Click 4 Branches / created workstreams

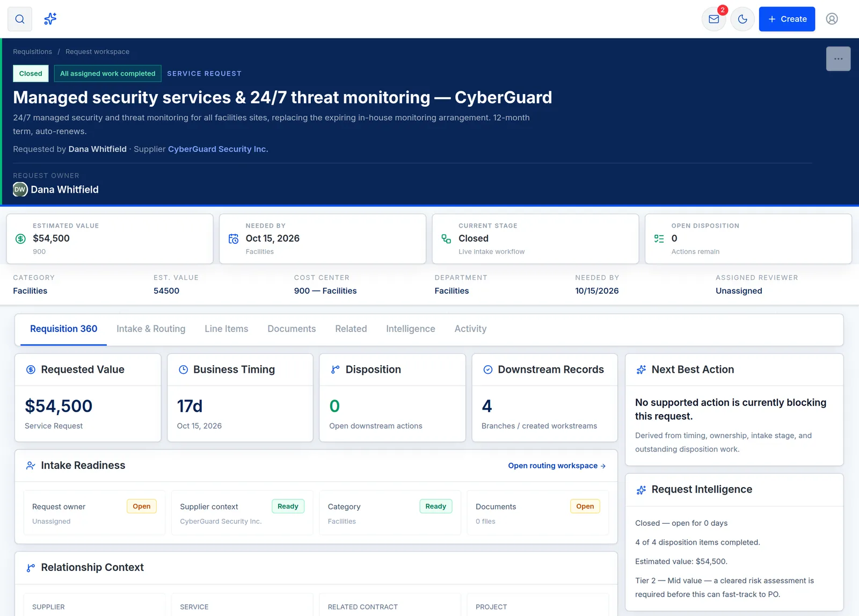pyautogui.click(x=487, y=406)
